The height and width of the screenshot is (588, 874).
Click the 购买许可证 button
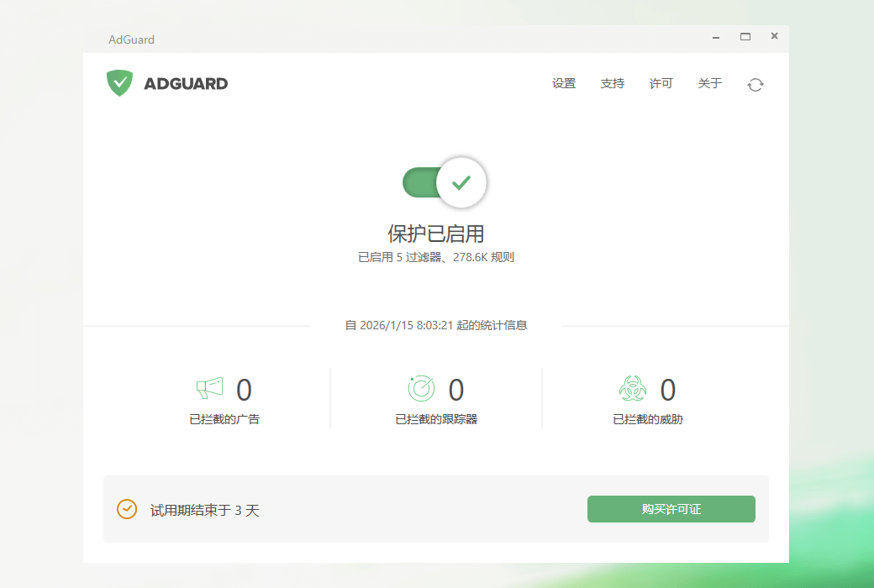point(671,509)
